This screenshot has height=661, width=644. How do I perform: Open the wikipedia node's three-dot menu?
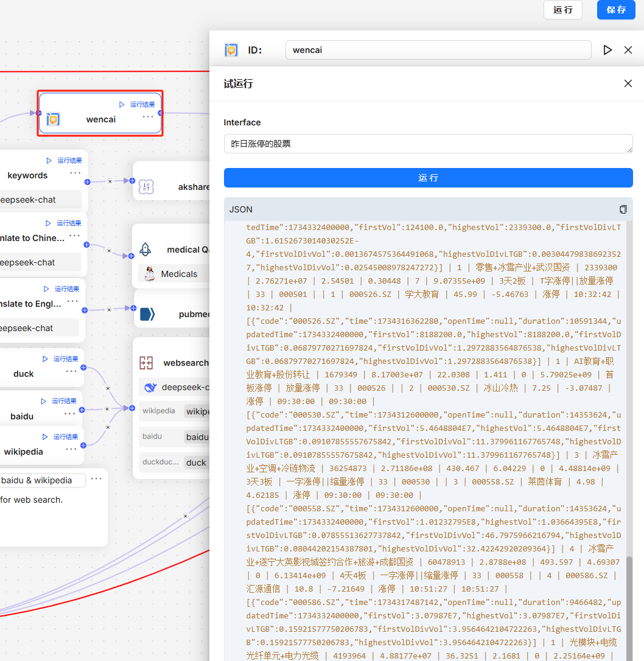point(71,449)
